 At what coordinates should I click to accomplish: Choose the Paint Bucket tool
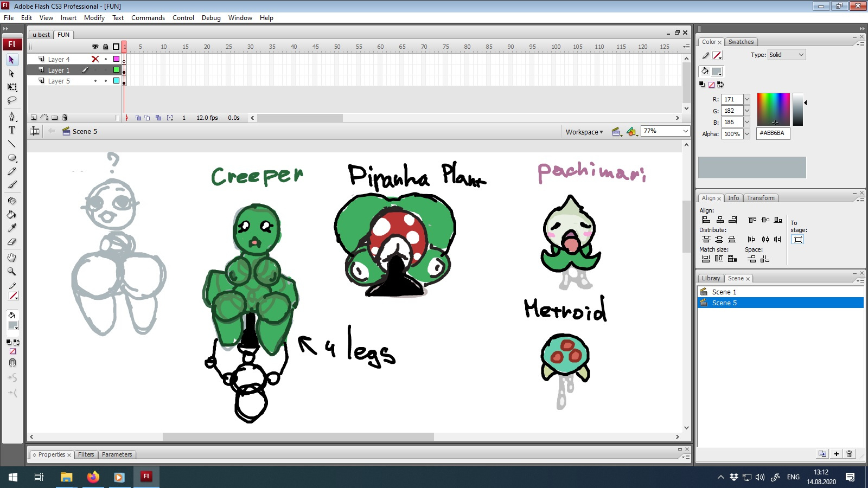pyautogui.click(x=12, y=214)
